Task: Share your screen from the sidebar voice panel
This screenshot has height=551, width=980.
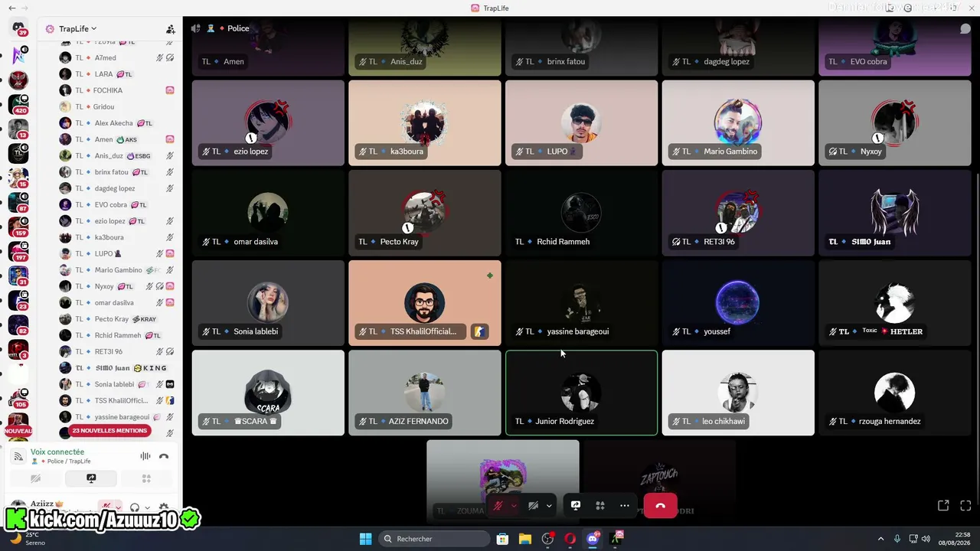Action: coord(91,478)
